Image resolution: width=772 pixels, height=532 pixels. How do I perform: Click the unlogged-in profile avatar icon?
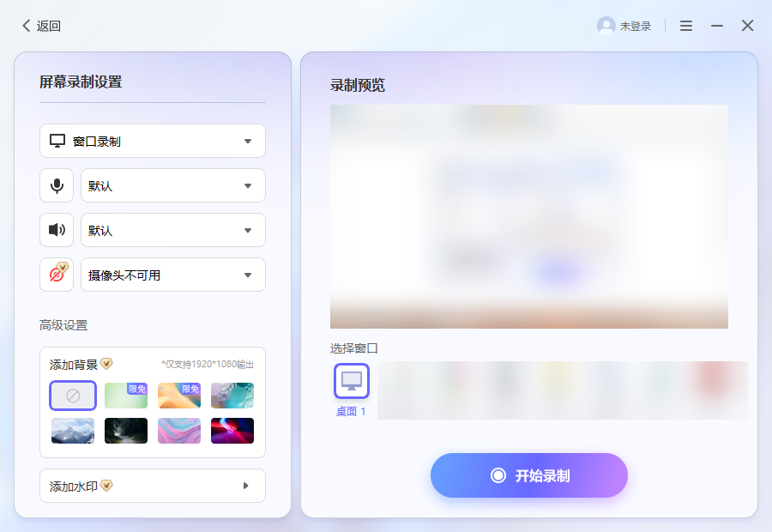(x=606, y=26)
